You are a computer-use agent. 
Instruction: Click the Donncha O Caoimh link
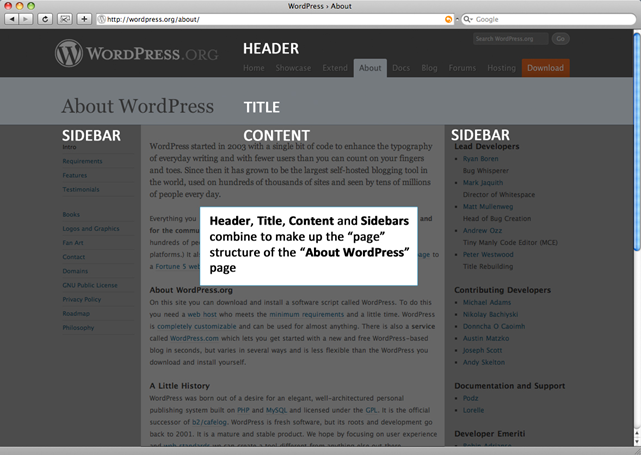(494, 326)
